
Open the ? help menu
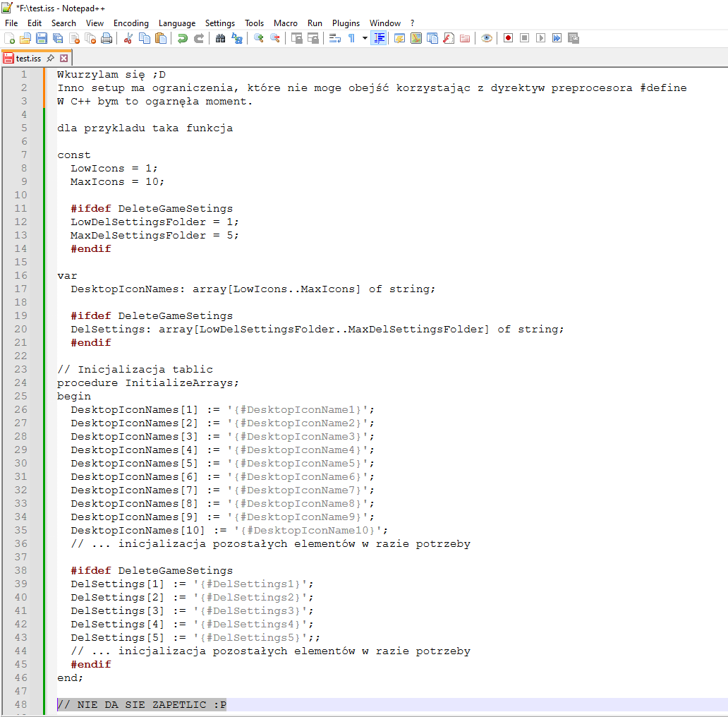[412, 23]
